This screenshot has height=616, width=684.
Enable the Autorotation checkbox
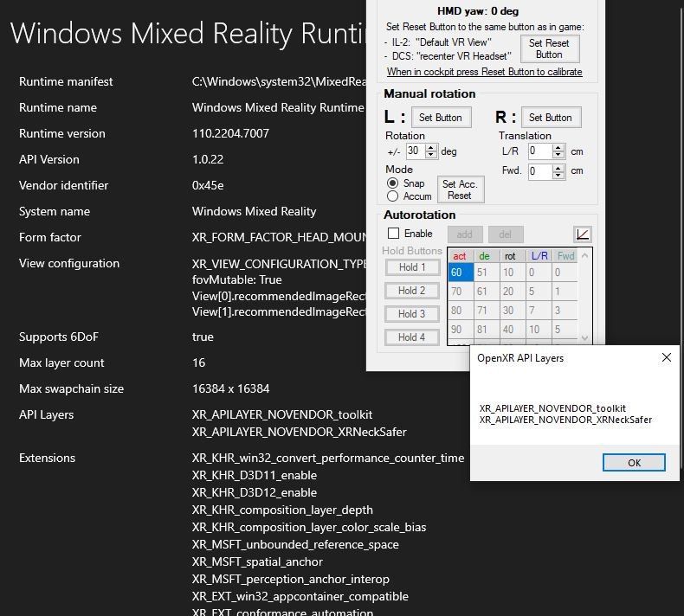pyautogui.click(x=393, y=234)
